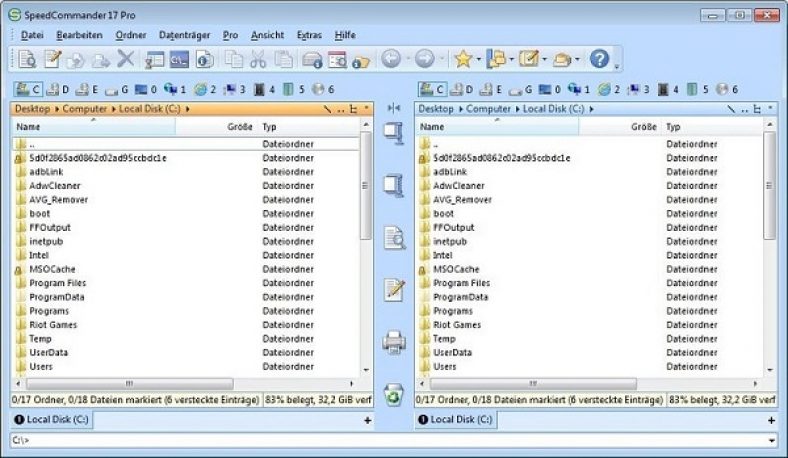The height and width of the screenshot is (458, 788).
Task: Click the pencil edit icon in middle strip
Action: [394, 290]
